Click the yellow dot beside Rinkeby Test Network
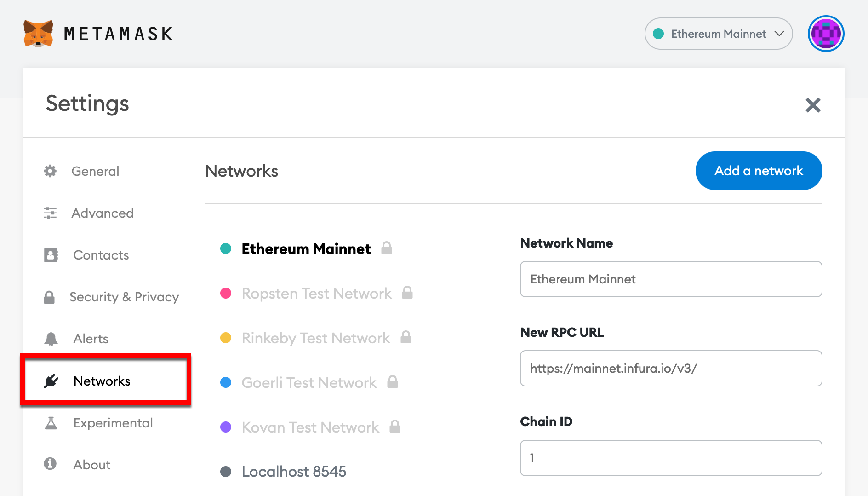The image size is (868, 496). [x=226, y=338]
